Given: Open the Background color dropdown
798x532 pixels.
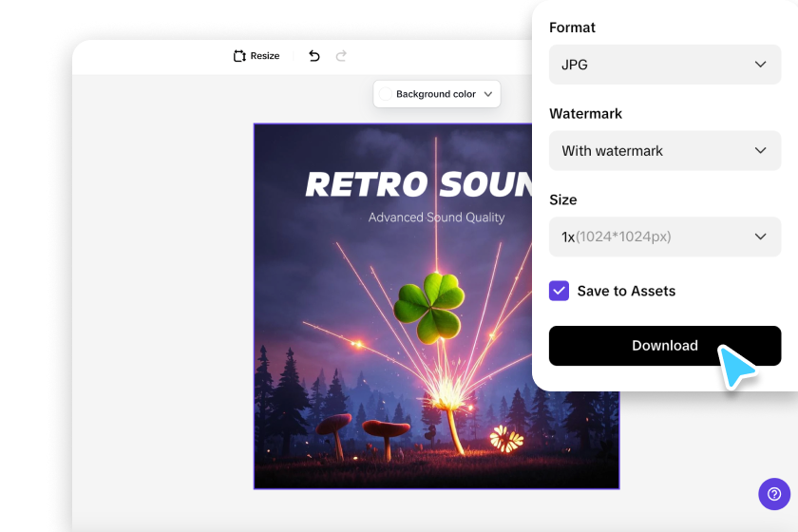Looking at the screenshot, I should (437, 94).
